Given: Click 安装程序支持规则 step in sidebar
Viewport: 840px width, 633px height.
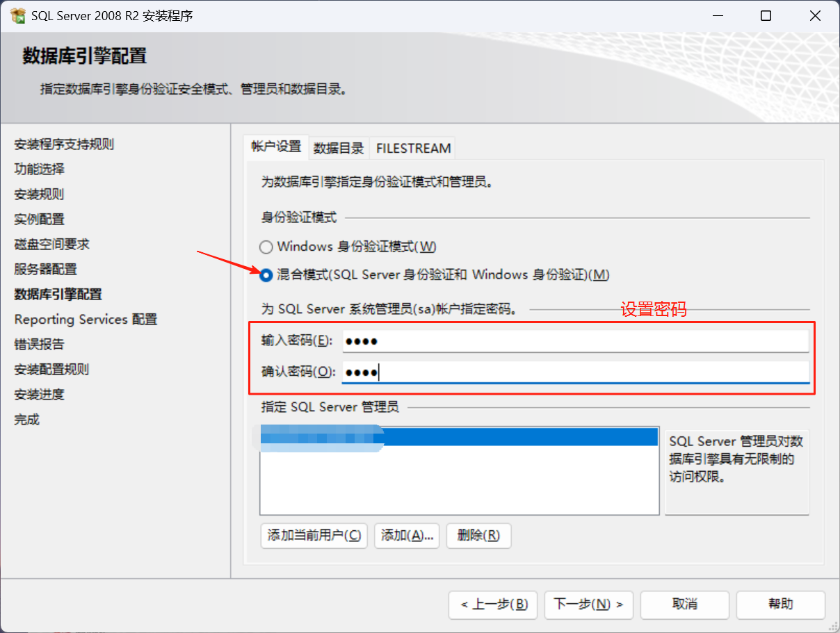Looking at the screenshot, I should (x=64, y=145).
